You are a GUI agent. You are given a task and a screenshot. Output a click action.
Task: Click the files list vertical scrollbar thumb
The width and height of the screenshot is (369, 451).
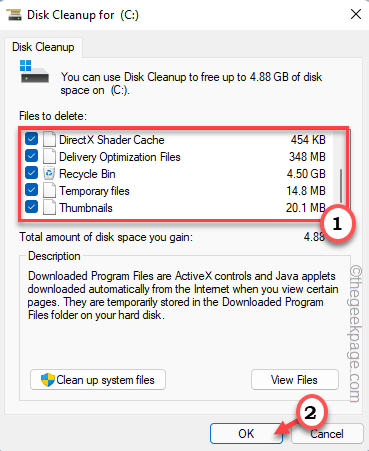click(341, 185)
